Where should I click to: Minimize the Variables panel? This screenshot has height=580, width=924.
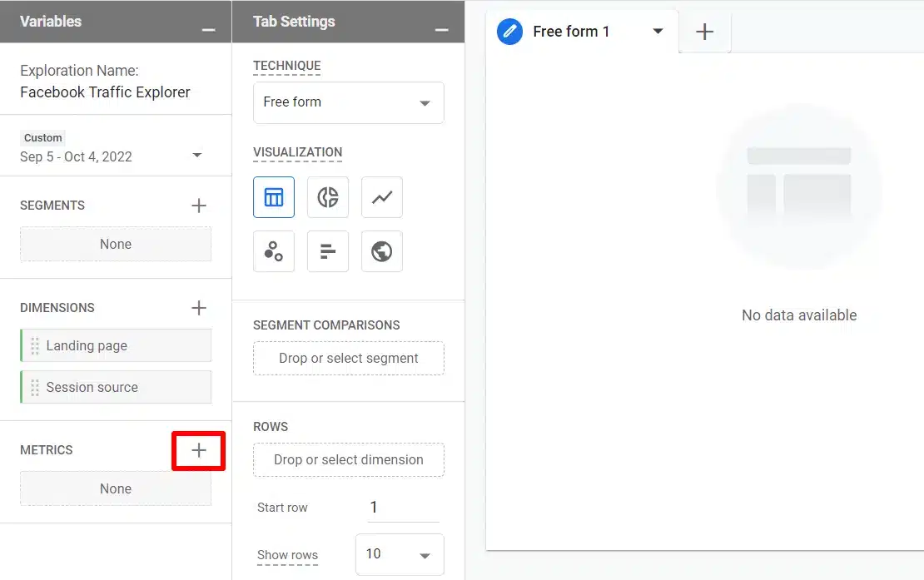click(x=208, y=29)
